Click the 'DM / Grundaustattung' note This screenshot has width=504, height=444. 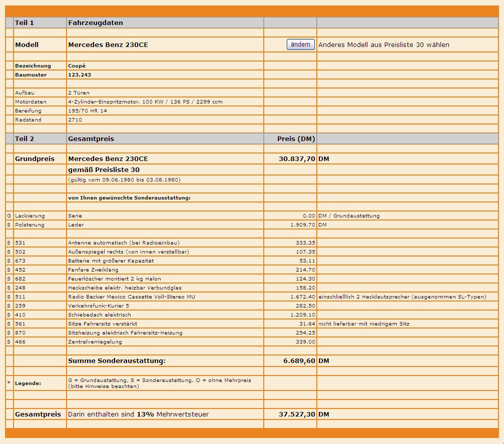coord(349,215)
